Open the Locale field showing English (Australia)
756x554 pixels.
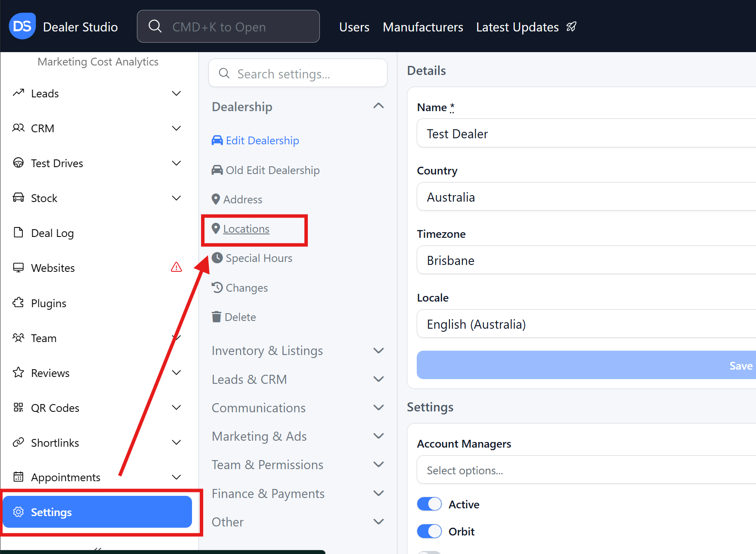pyautogui.click(x=586, y=324)
